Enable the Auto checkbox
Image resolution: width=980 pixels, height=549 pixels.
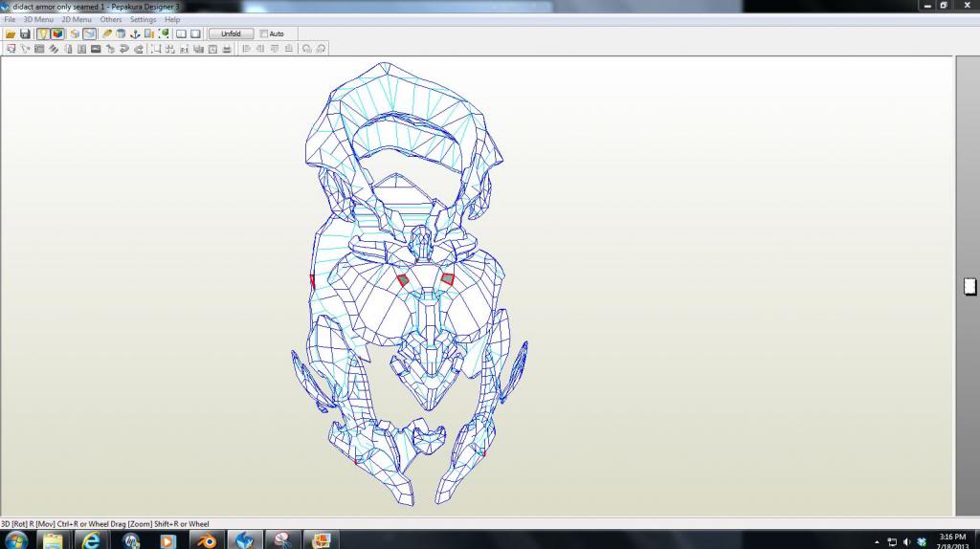tap(264, 33)
